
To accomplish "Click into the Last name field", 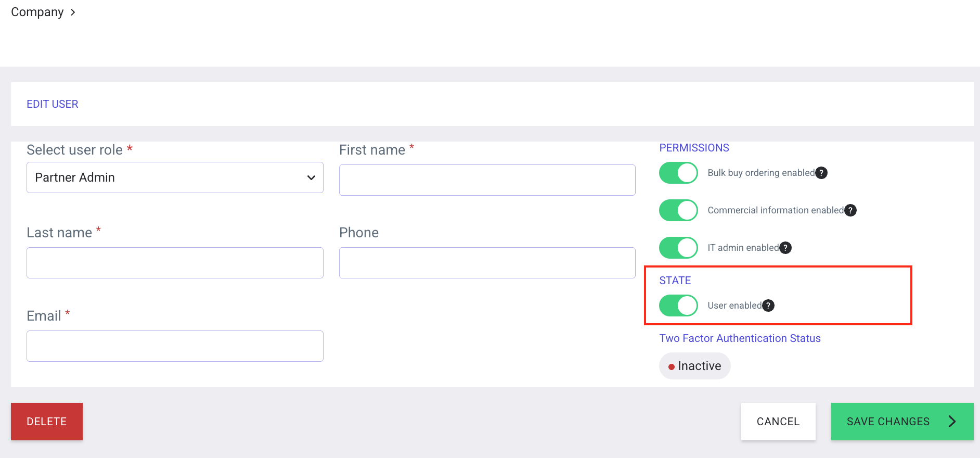I will 175,263.
